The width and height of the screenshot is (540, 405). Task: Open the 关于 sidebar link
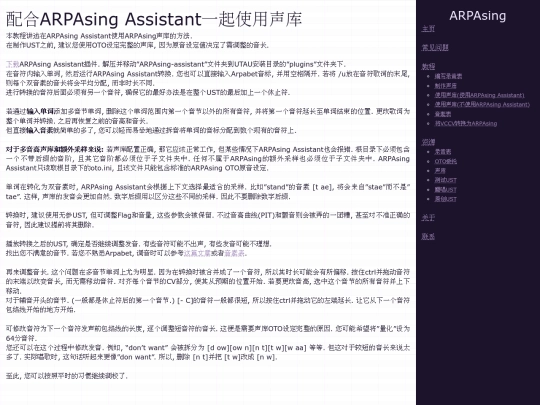[428, 218]
